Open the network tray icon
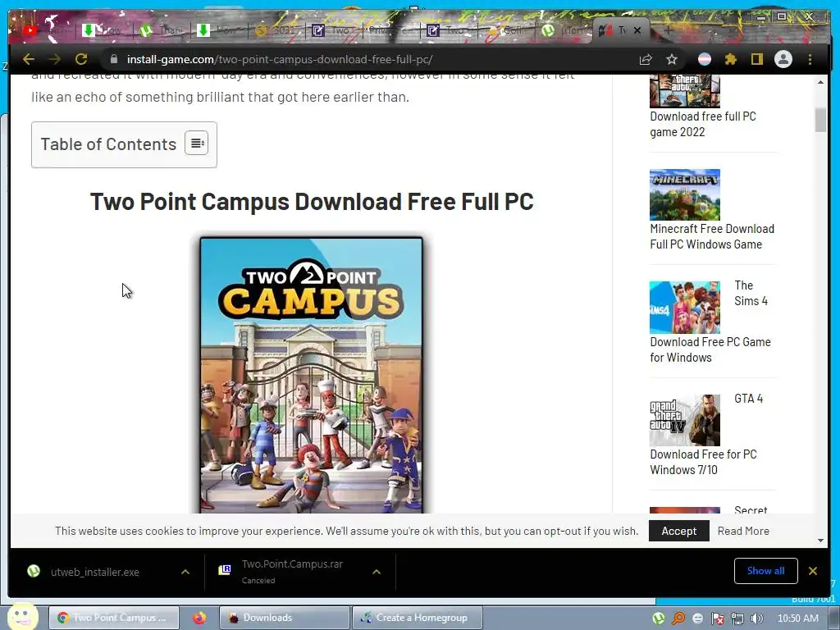This screenshot has height=630, width=840. click(x=737, y=619)
